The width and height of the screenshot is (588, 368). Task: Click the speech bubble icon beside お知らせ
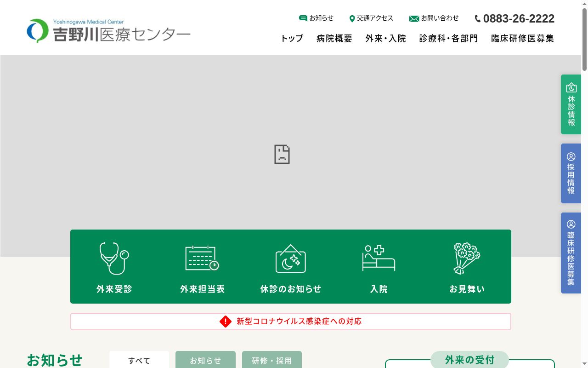303,18
